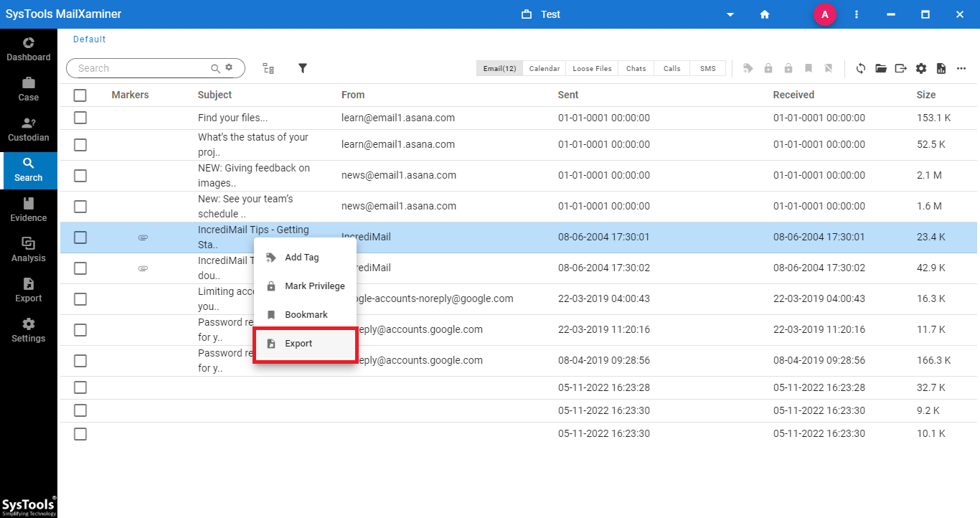Choose Bookmark in context menu
This screenshot has width=980, height=518.
(x=305, y=315)
